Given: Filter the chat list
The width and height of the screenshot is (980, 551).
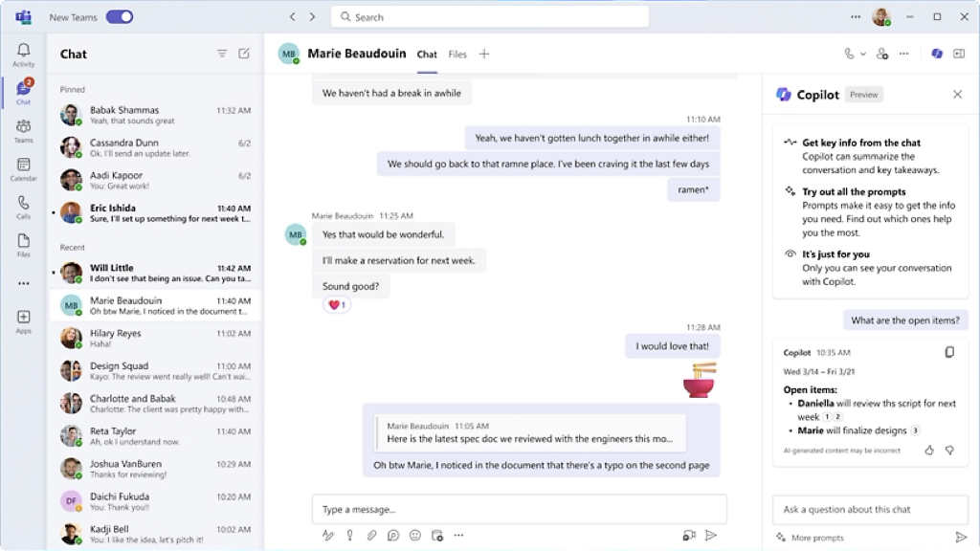Looking at the screenshot, I should coord(222,54).
